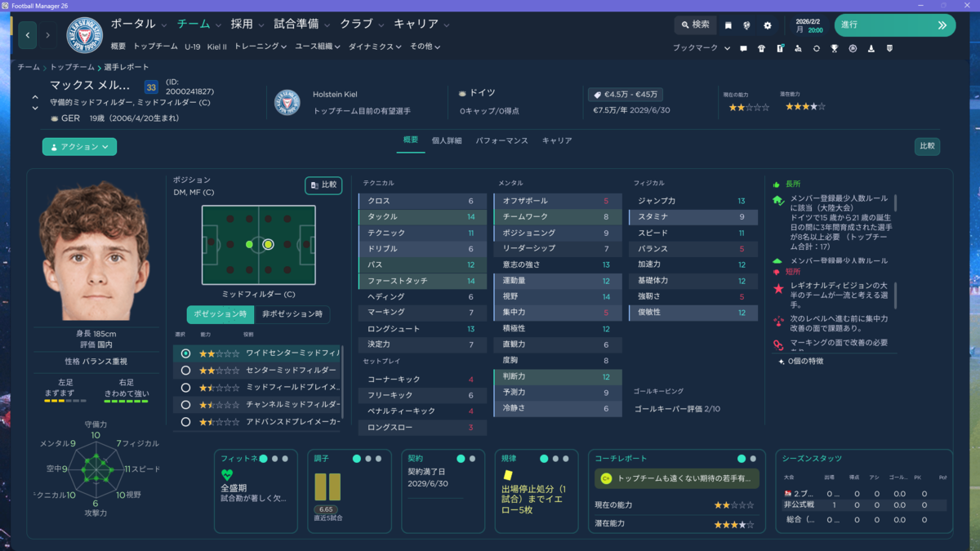Click 比較 button at top right
The height and width of the screenshot is (551, 980).
[x=927, y=147]
